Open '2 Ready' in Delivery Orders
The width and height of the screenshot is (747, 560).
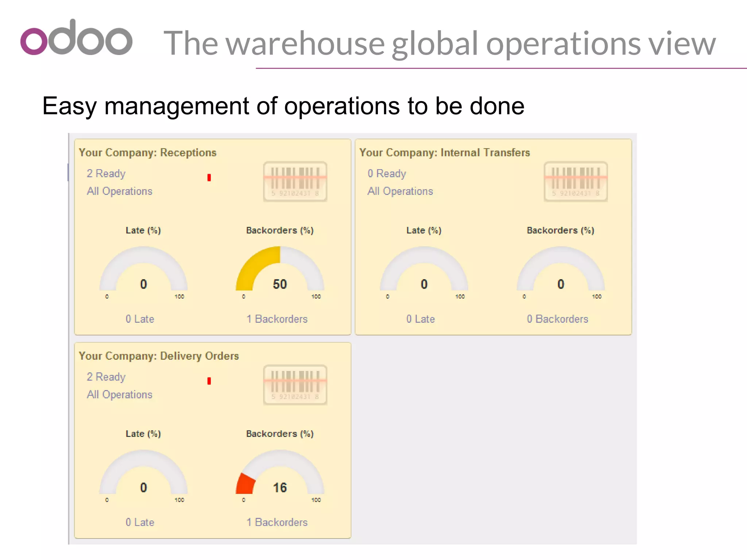coord(106,377)
